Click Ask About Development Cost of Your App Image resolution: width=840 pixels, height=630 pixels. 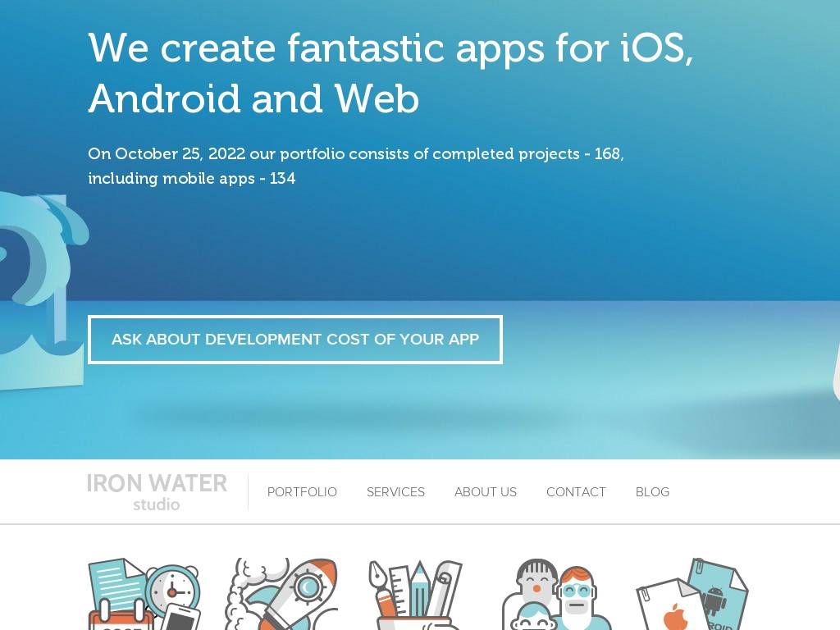[x=295, y=340]
